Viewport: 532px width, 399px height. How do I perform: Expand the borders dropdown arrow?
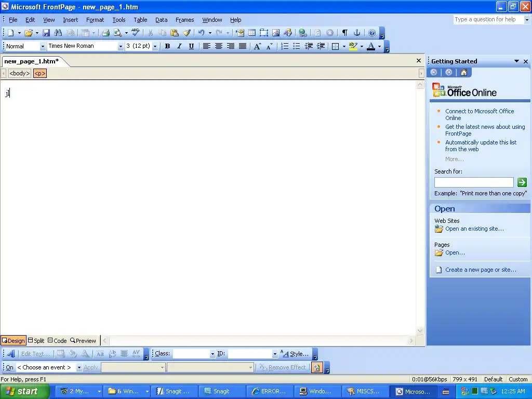coord(344,46)
